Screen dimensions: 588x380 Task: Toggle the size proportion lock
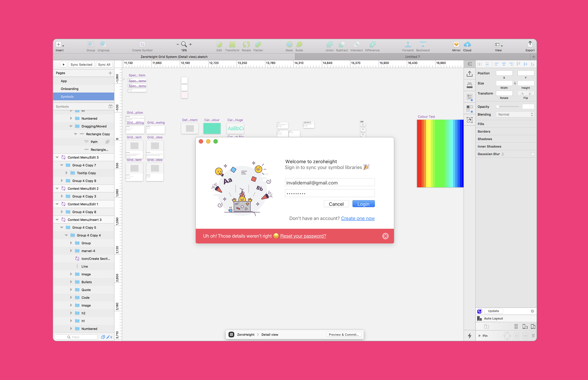515,83
